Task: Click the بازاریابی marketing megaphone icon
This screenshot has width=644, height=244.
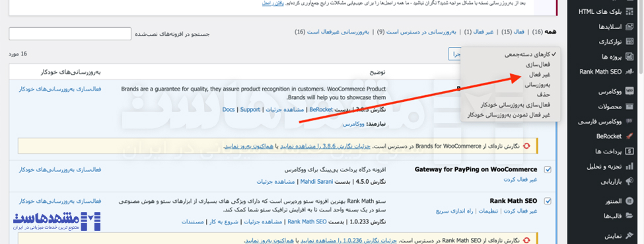Action: tap(629, 181)
